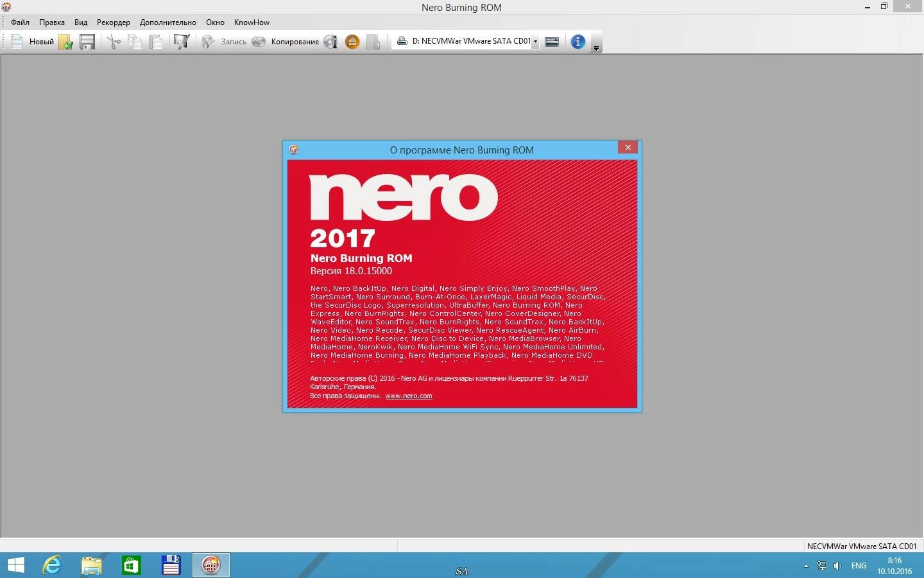Click the Nero icon in the About dialog title bar

pos(294,150)
